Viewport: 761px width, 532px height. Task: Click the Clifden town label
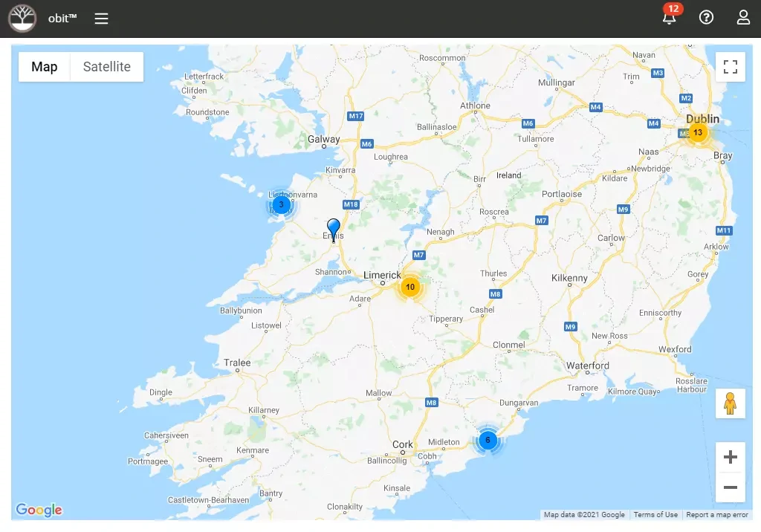pos(194,91)
